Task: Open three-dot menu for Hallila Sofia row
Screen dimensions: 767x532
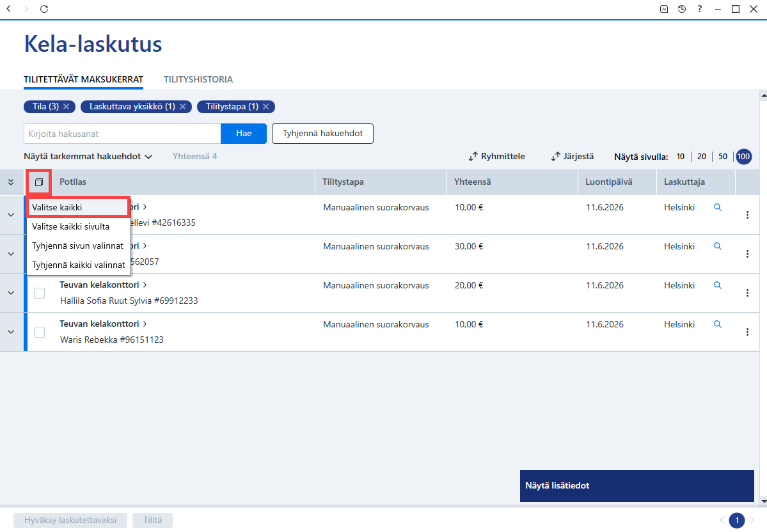Action: (x=747, y=293)
